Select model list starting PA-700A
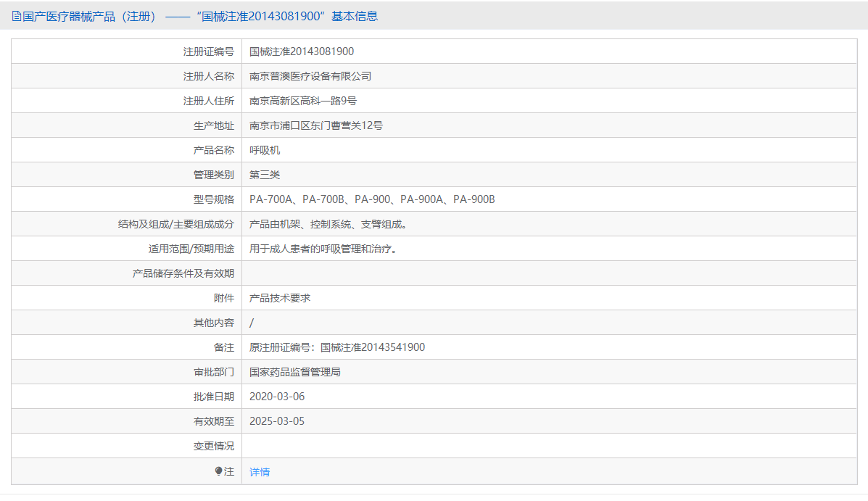The image size is (868, 501). coord(372,199)
